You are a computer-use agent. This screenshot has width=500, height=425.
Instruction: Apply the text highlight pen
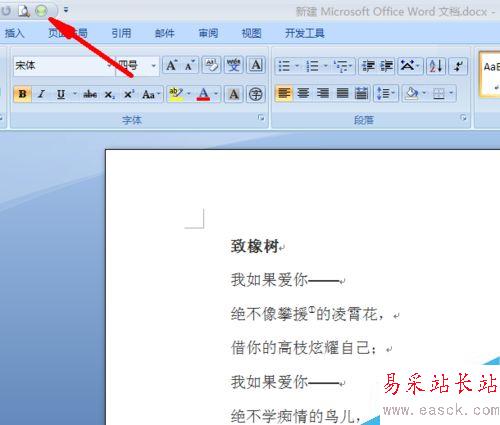[x=176, y=94]
